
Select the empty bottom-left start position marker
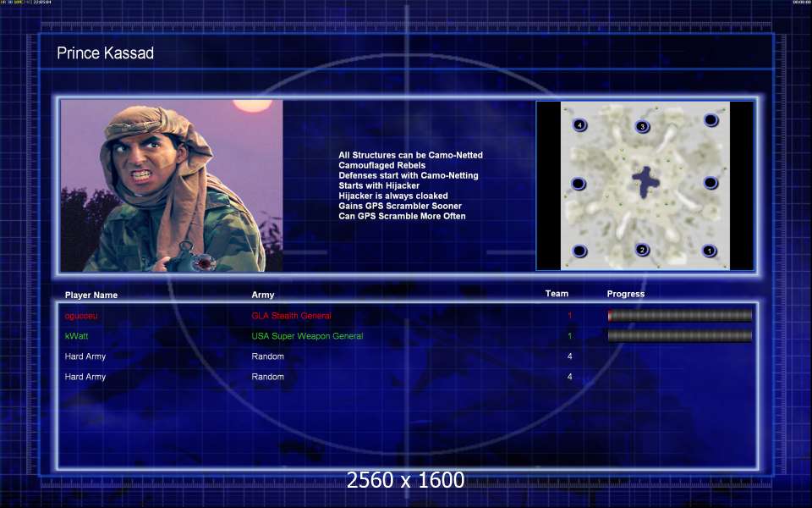[x=579, y=251]
